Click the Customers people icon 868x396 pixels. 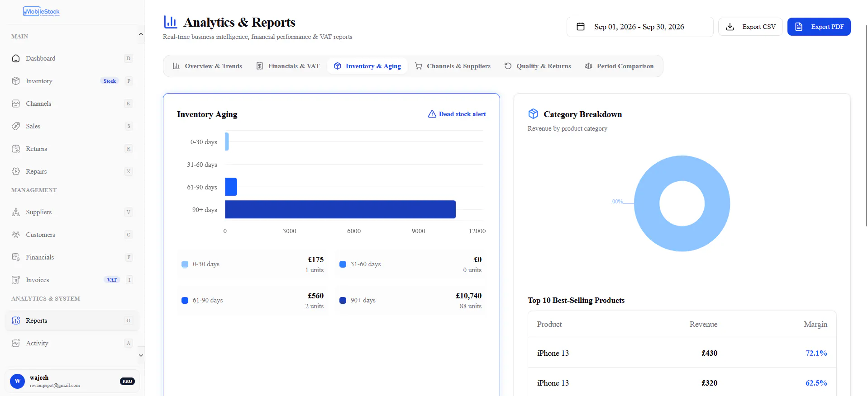[x=16, y=235]
